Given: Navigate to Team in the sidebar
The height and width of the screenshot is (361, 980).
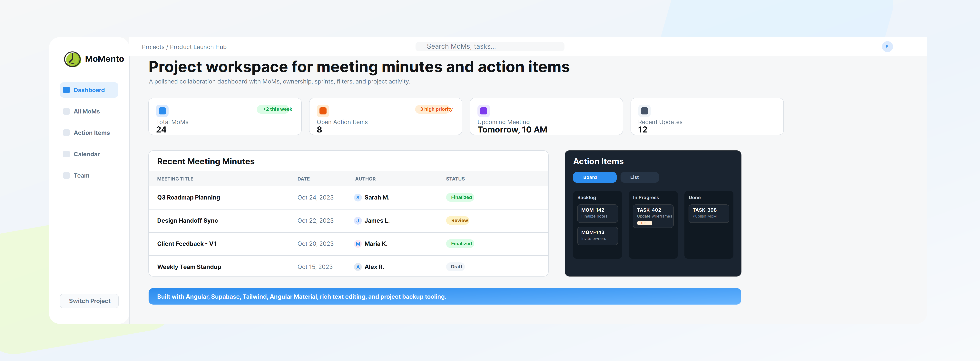Looking at the screenshot, I should coord(81,175).
